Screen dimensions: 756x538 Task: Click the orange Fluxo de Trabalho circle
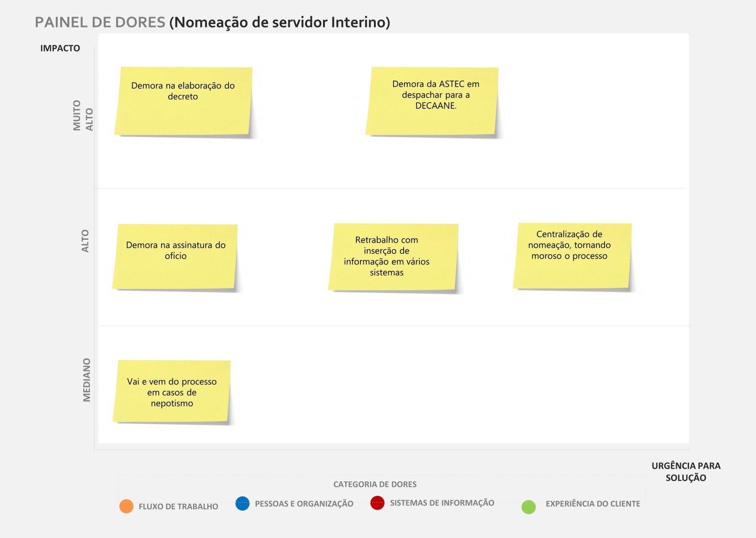(126, 506)
